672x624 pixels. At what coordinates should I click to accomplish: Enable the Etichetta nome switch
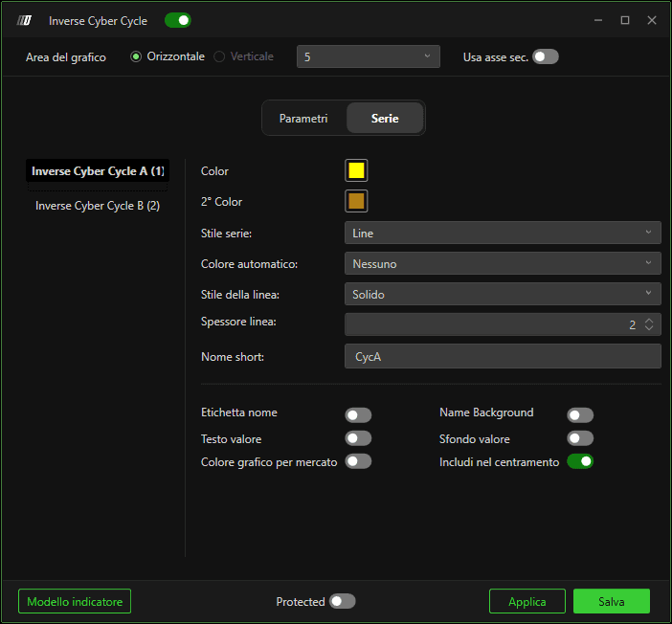pyautogui.click(x=358, y=414)
